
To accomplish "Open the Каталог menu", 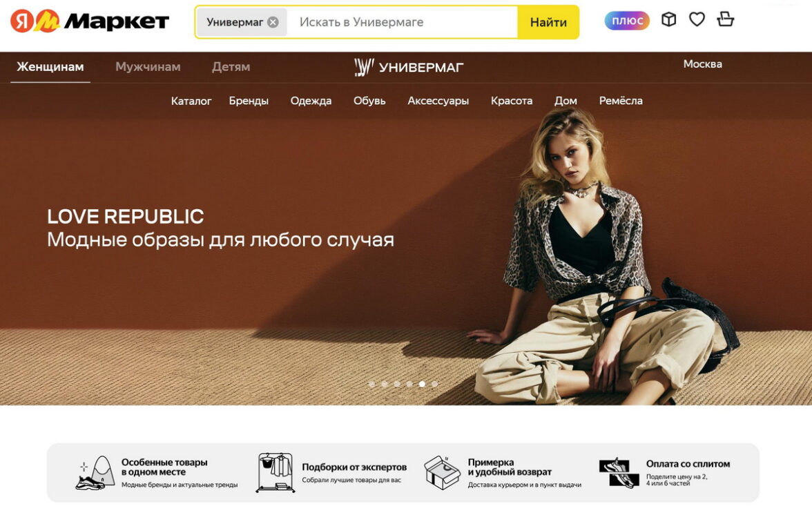I will [x=191, y=101].
